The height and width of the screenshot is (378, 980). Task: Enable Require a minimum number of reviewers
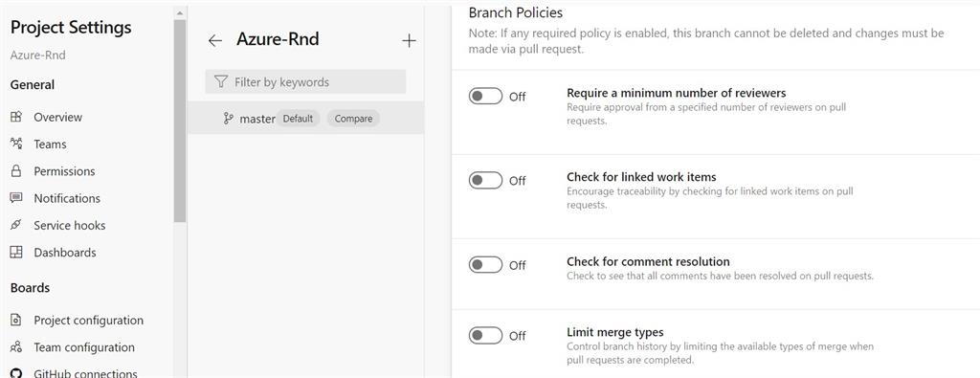point(485,97)
